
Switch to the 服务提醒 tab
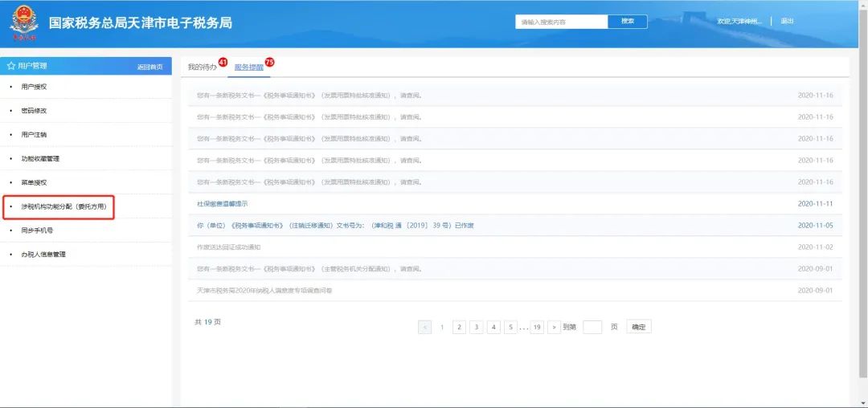point(248,67)
